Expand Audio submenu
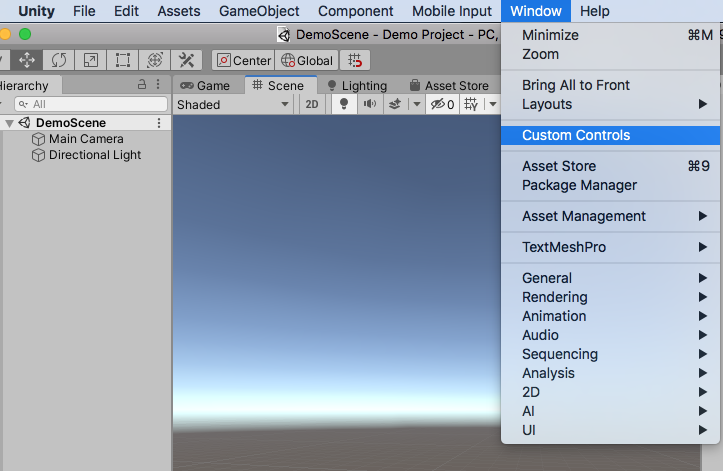 (610, 335)
